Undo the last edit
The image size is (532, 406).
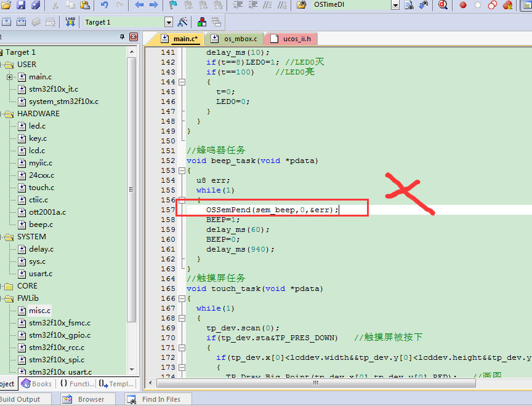(105, 5)
